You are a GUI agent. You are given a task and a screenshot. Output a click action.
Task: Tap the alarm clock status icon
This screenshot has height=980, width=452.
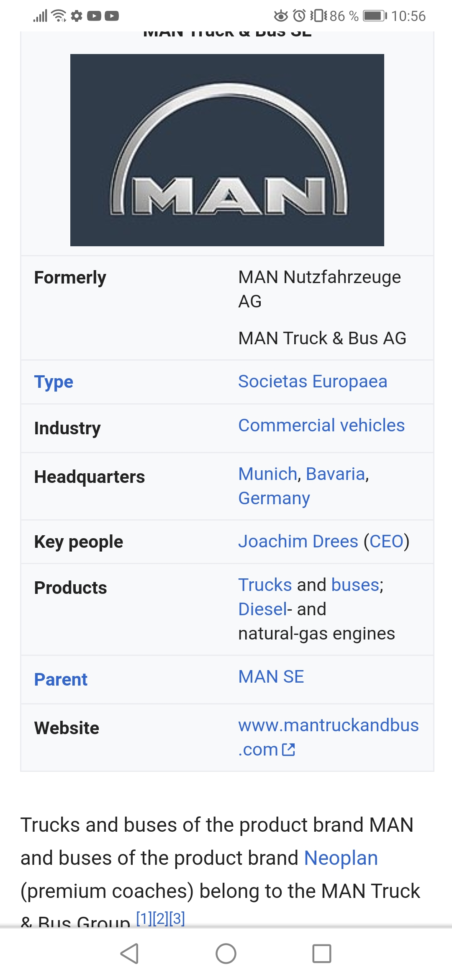(x=299, y=16)
